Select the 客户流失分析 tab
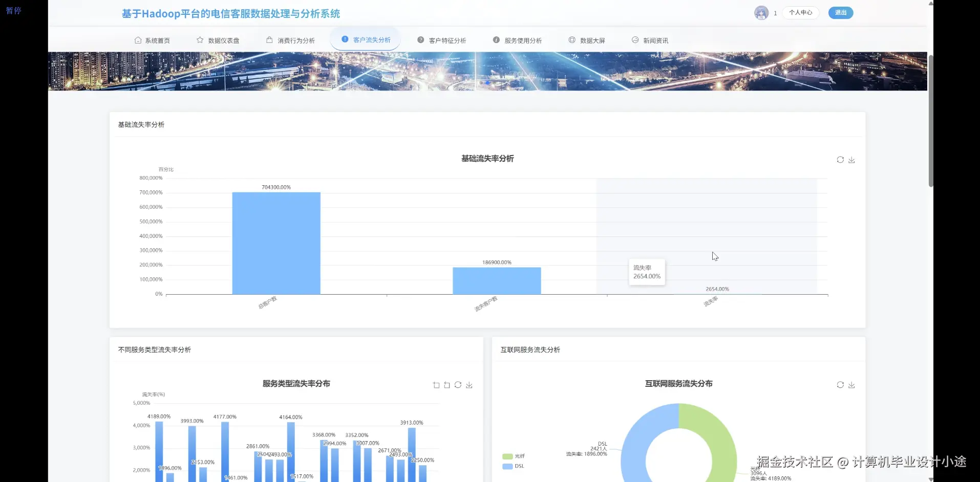Viewport: 980px width, 482px height. 366,40
